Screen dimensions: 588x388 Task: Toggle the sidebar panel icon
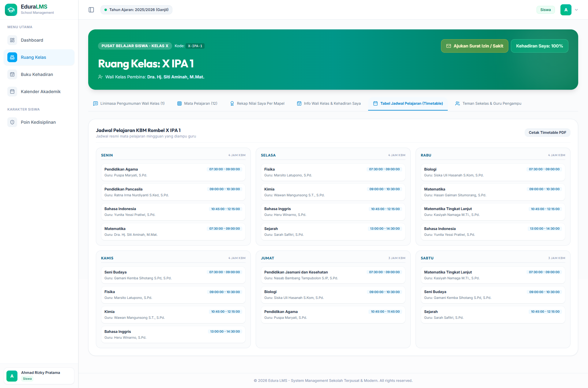[x=91, y=10]
